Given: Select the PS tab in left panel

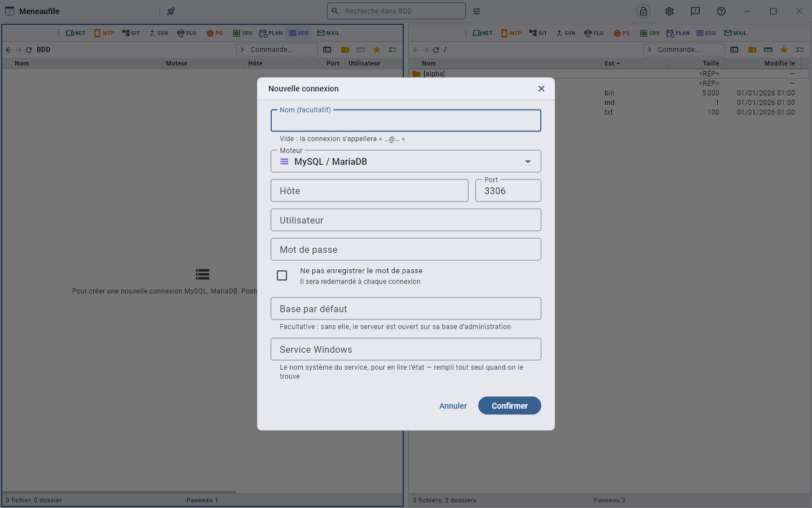Looking at the screenshot, I should [215, 33].
